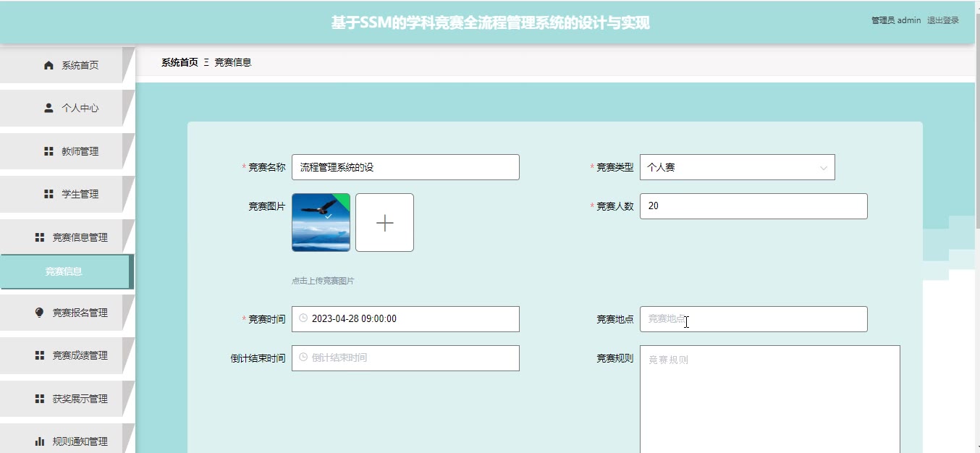Screen dimensions: 980x453
Task: Go to 系统首页 in the breadcrumb
Action: point(179,62)
